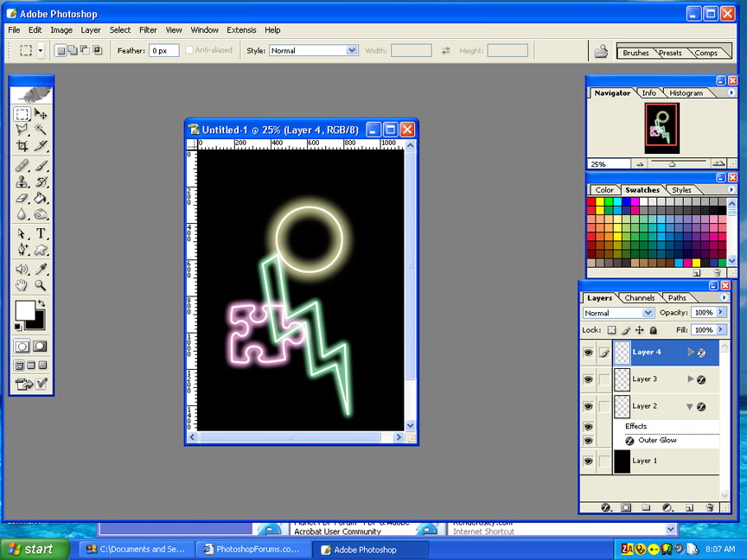Viewport: 747px width, 560px height.
Task: Select the Type tool
Action: tap(41, 233)
